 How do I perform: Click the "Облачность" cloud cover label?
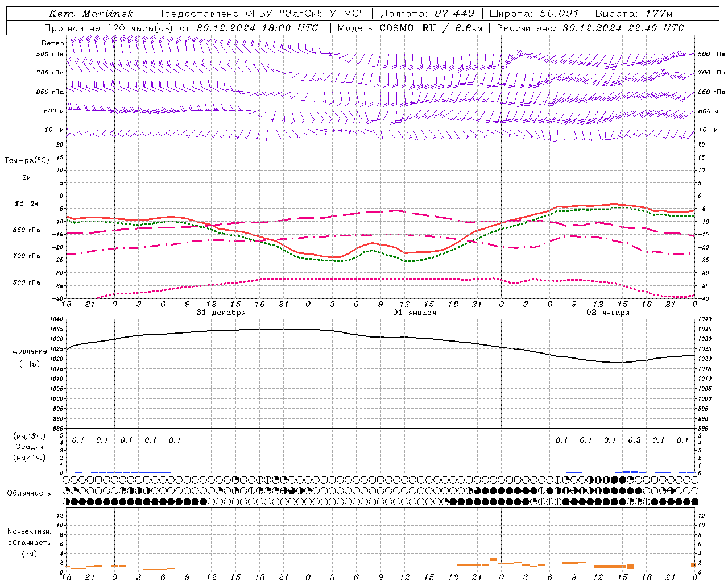[29, 493]
